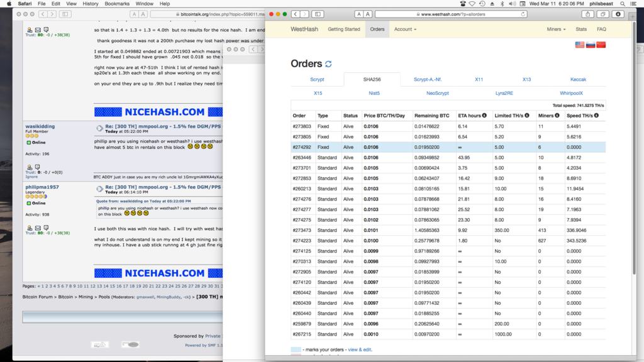Screen dimensions: 644x362
Task: Go to page 17 of the thread
Action: (125, 286)
